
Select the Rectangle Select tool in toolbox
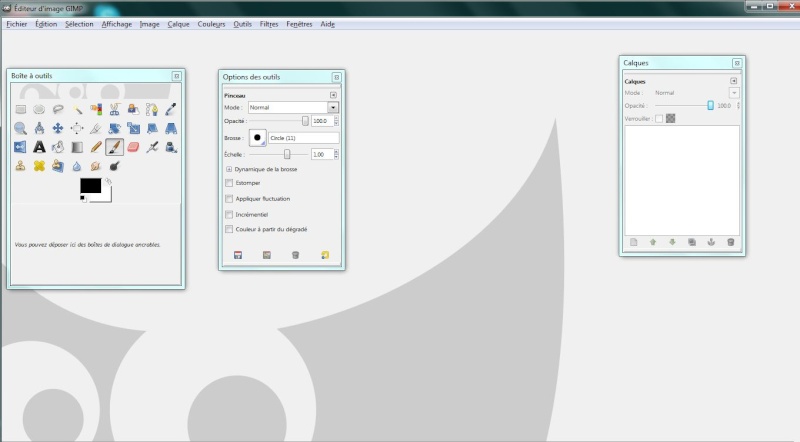(20, 109)
